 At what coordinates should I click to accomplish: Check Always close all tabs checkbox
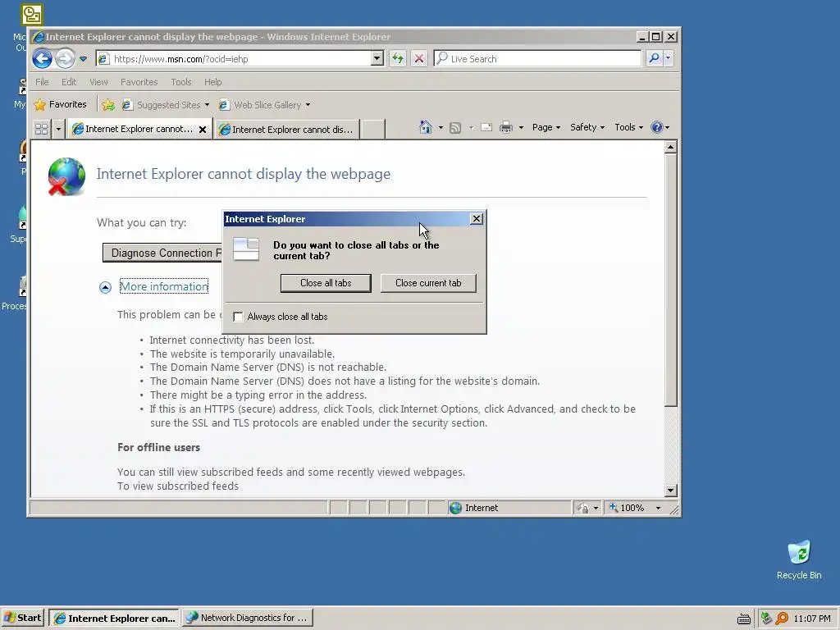click(x=238, y=317)
